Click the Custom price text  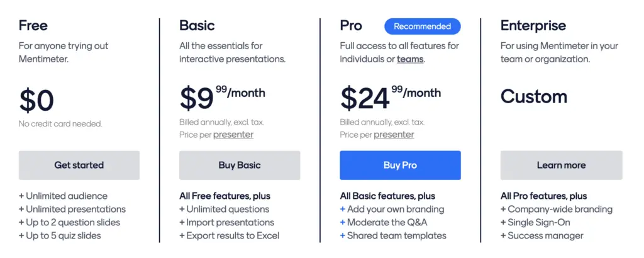click(x=534, y=96)
